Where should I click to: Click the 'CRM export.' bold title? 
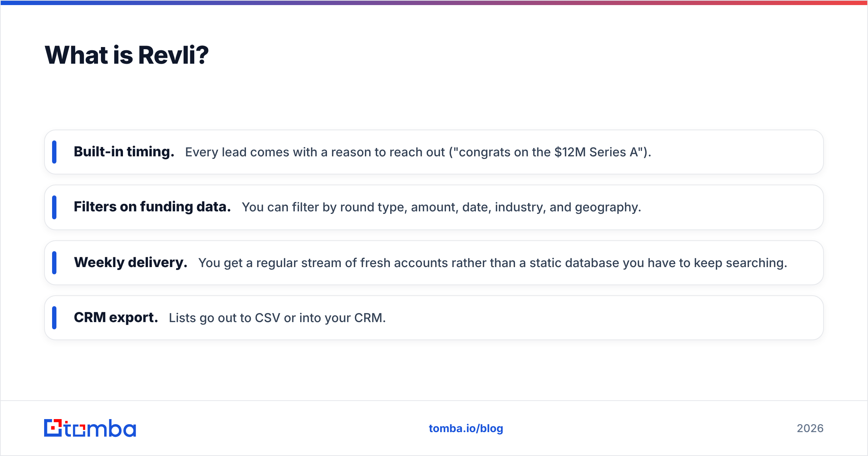(116, 317)
